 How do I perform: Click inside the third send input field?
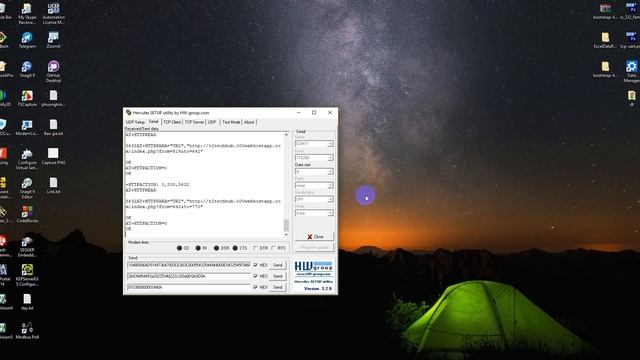(189, 287)
